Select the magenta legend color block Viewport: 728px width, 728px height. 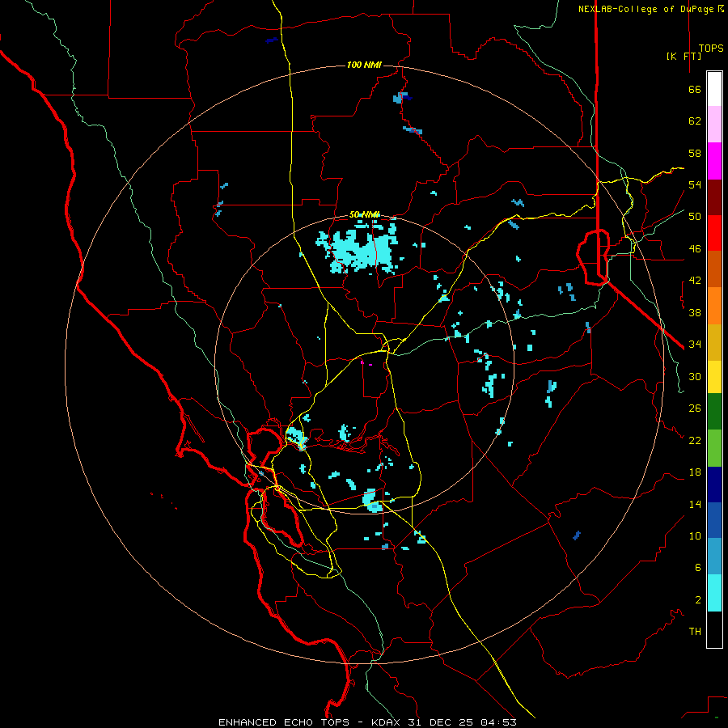pos(714,161)
